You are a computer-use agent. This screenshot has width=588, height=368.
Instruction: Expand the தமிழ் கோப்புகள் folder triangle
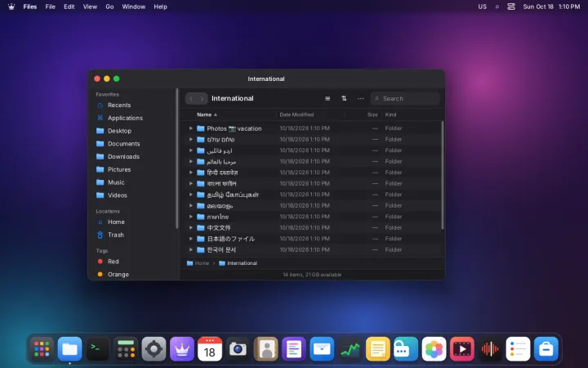190,195
